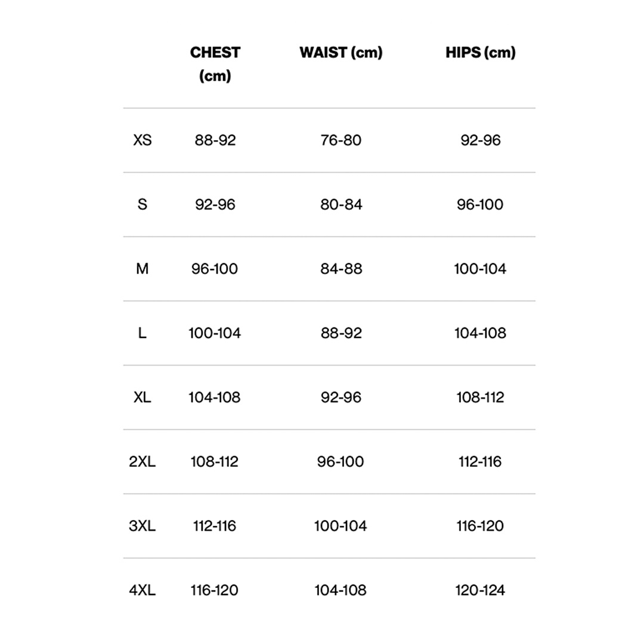Select the 2XL size row label
Image resolution: width=644 pixels, height=644 pixels.
point(142,462)
